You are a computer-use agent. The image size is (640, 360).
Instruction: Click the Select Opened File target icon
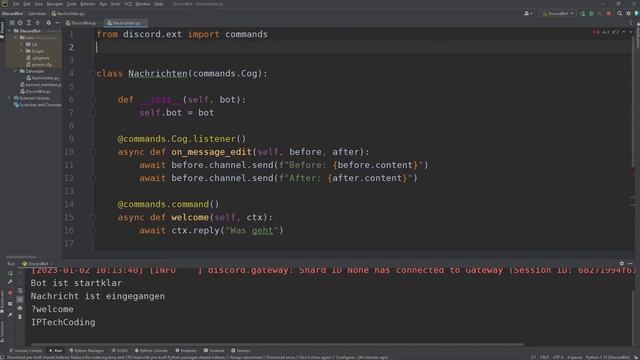coord(20,23)
